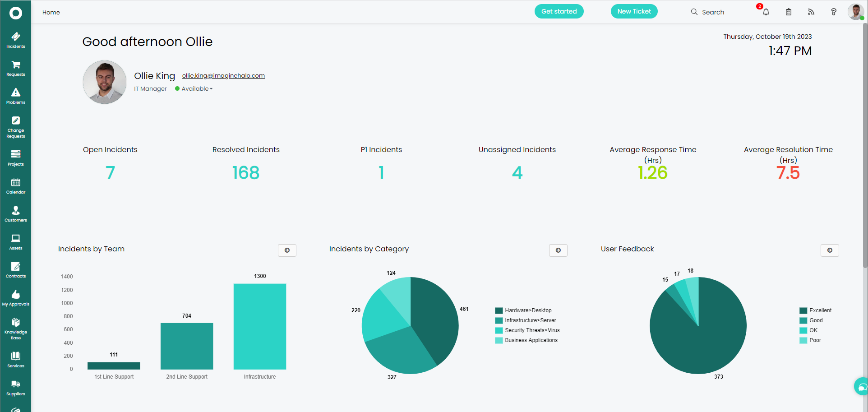Select the Excellent legend color swatch

[x=803, y=310]
